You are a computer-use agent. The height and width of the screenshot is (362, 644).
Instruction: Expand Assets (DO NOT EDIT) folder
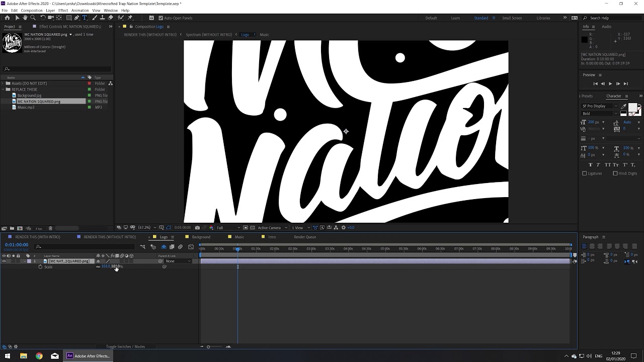coord(4,83)
